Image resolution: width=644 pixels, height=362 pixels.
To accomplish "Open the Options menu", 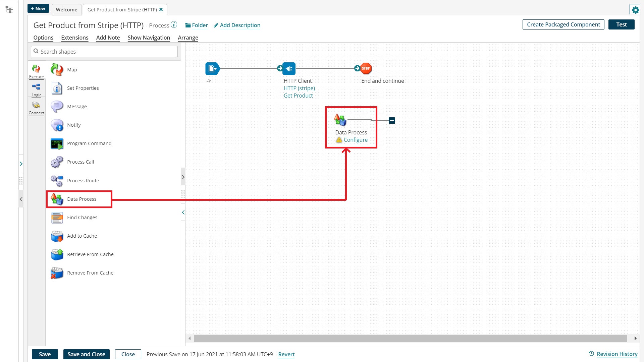I will (x=43, y=38).
